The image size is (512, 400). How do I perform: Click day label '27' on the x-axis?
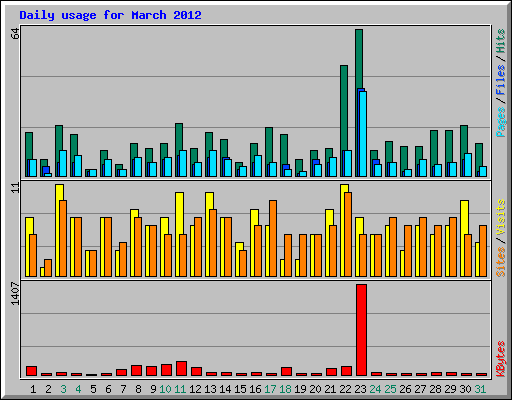point(420,389)
